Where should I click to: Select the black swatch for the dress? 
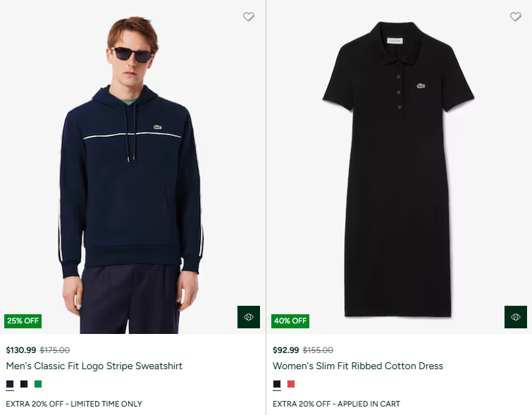tap(277, 384)
